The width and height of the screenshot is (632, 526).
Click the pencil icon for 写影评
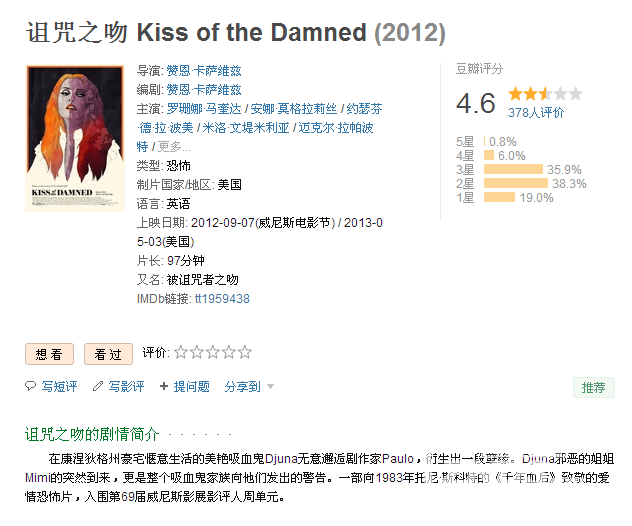(98, 386)
